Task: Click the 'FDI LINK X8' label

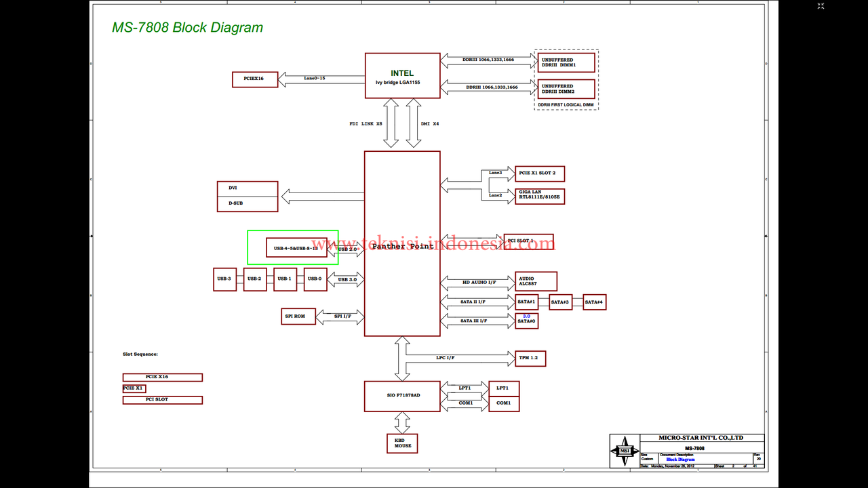Action: tap(366, 124)
